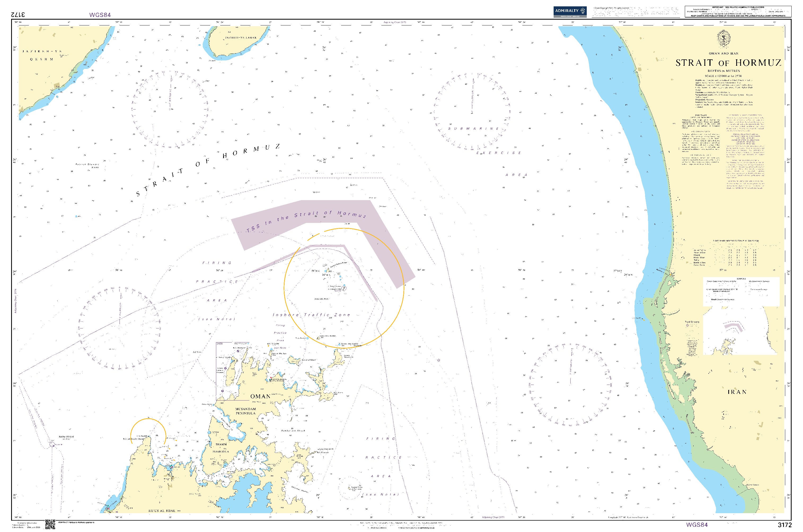The height and width of the screenshot is (532, 803).
Task: Click the FIRING label above the PRACTICE label west of the Inshore Traffic Zone
Action: pyautogui.click(x=217, y=263)
